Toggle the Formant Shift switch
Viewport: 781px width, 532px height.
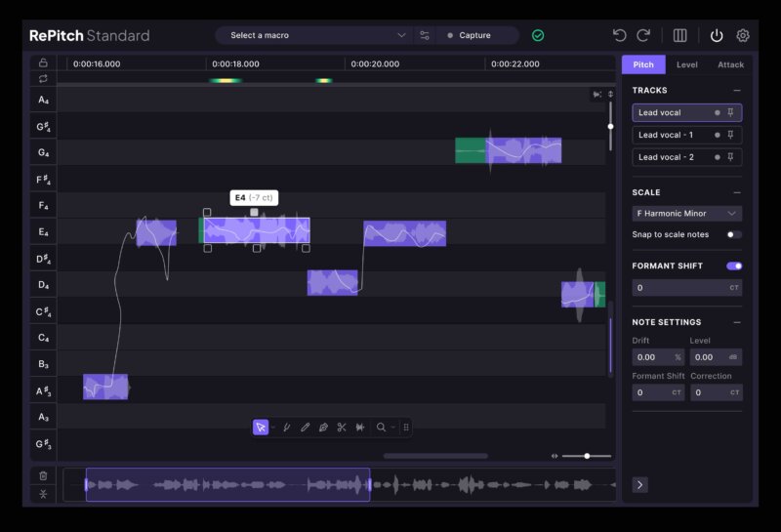[x=734, y=266]
